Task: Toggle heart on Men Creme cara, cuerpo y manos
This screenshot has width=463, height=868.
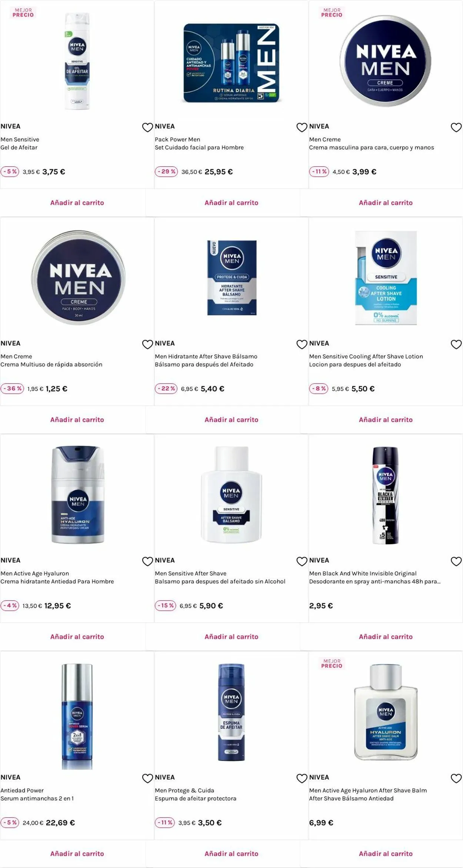Action: click(456, 127)
